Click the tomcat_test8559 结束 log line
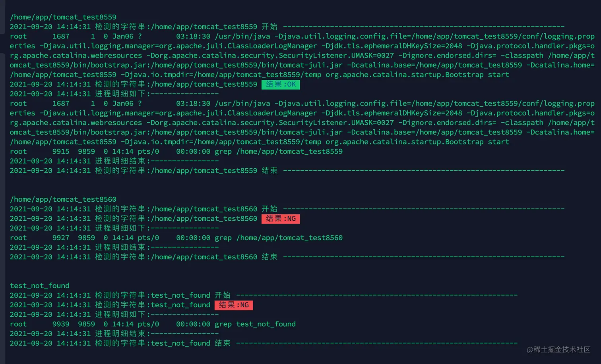601x364 pixels. pyautogui.click(x=287, y=170)
